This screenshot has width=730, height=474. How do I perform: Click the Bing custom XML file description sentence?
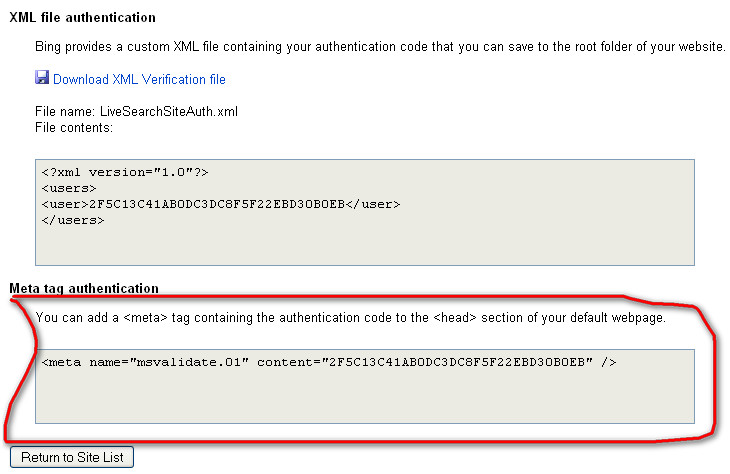(x=380, y=47)
